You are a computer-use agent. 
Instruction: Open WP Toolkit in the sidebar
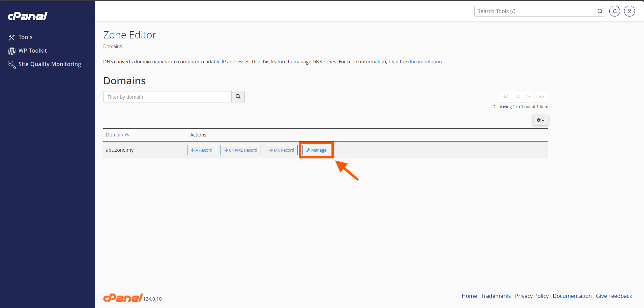[32, 51]
